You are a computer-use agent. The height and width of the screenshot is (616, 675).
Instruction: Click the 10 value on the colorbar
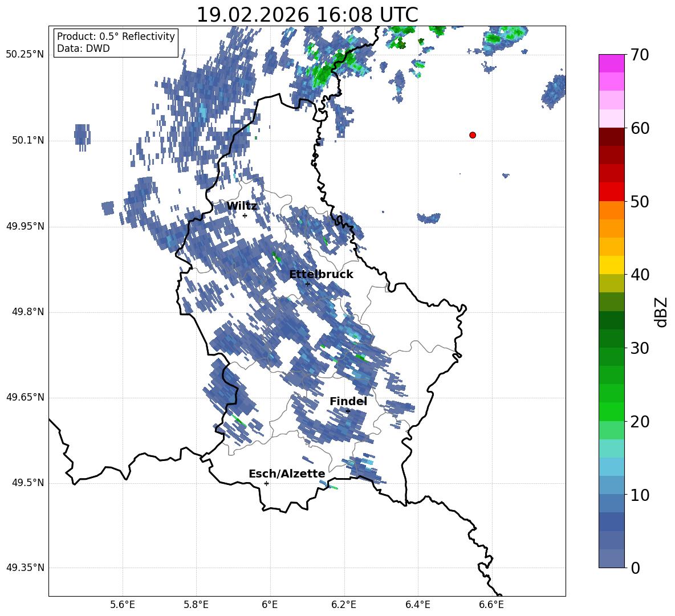point(639,495)
